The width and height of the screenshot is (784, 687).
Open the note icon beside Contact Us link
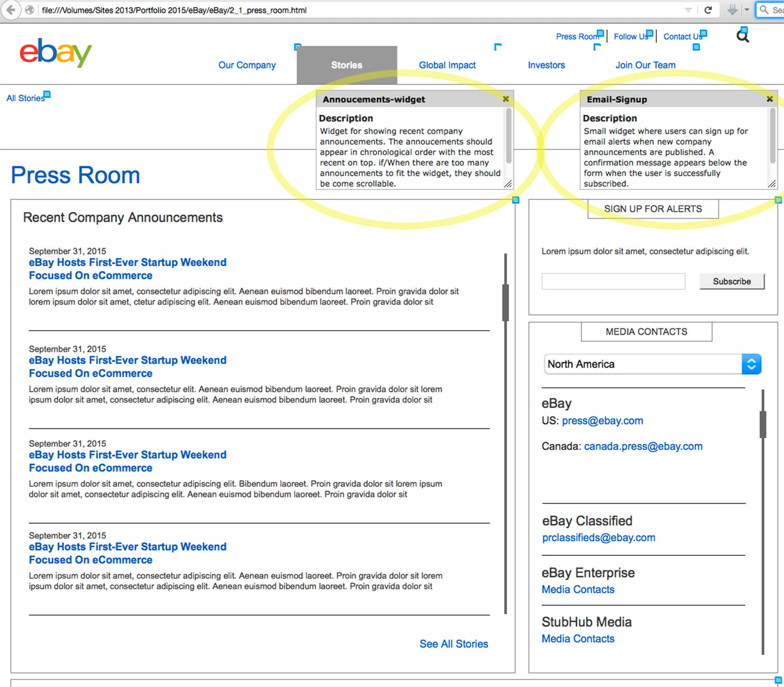(703, 33)
